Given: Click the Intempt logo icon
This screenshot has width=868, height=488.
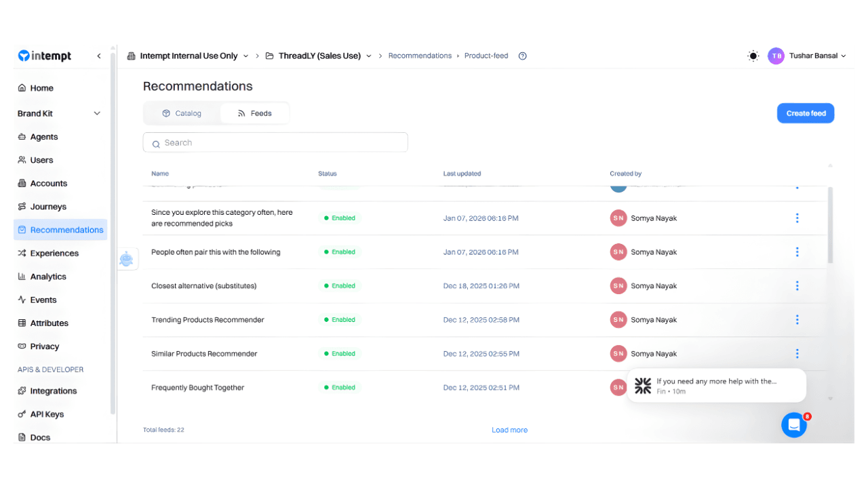Looking at the screenshot, I should click(24, 56).
